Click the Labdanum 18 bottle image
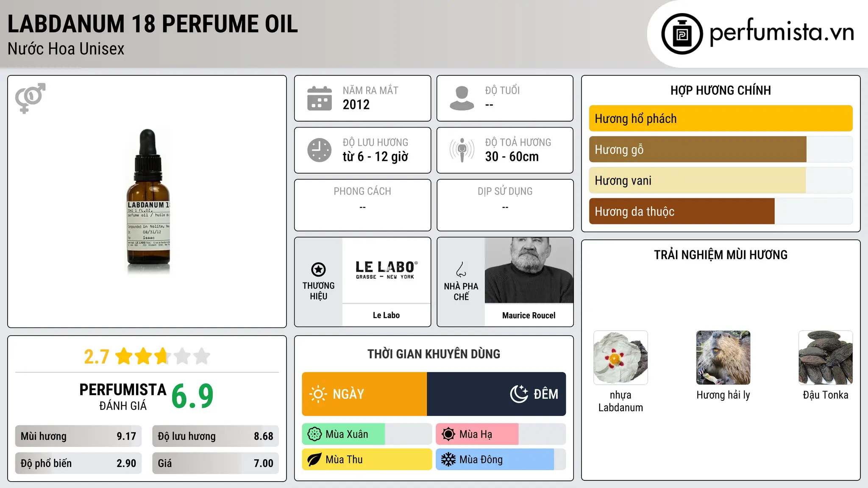Screen dimensions: 868x488 pyautogui.click(x=148, y=201)
